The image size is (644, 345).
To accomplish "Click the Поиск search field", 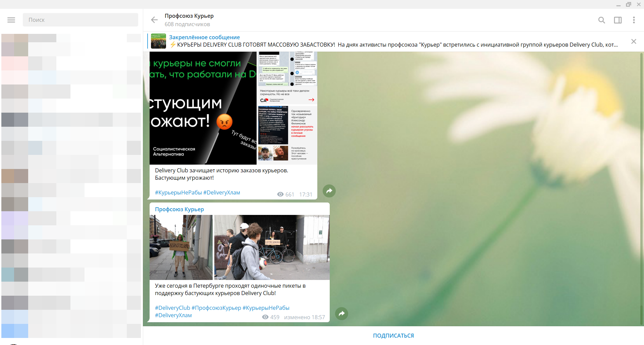I will click(80, 20).
